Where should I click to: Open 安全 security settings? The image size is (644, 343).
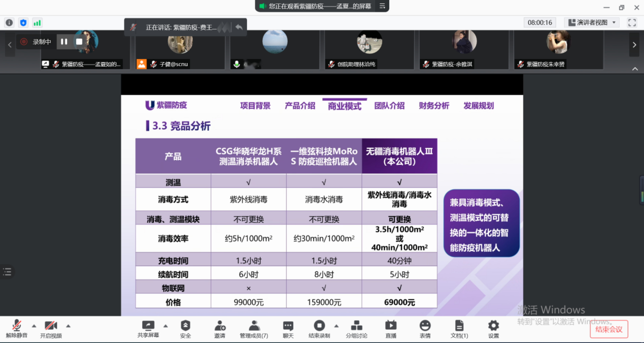pos(185,329)
